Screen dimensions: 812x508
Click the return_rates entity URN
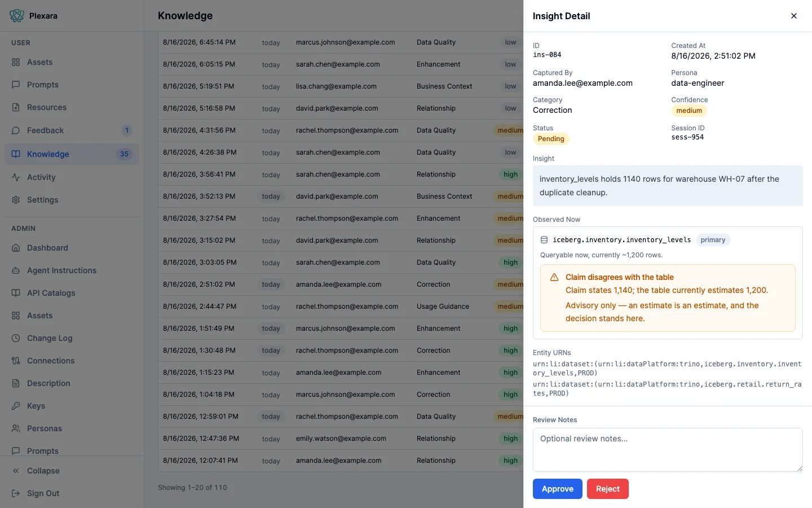click(667, 389)
